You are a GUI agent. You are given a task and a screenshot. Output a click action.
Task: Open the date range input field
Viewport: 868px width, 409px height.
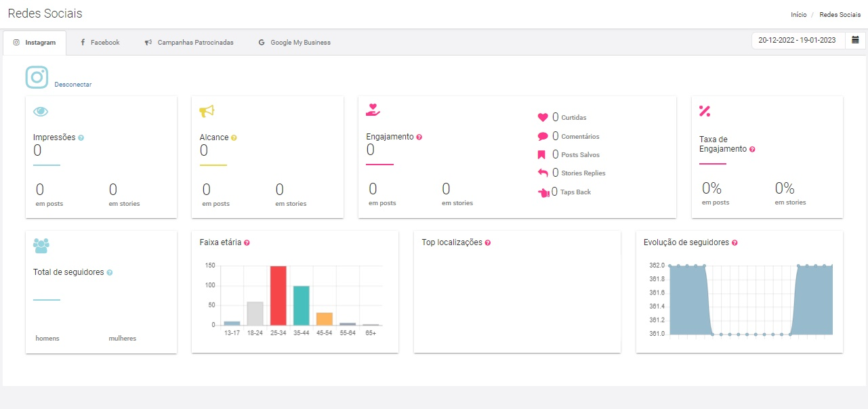coord(798,41)
